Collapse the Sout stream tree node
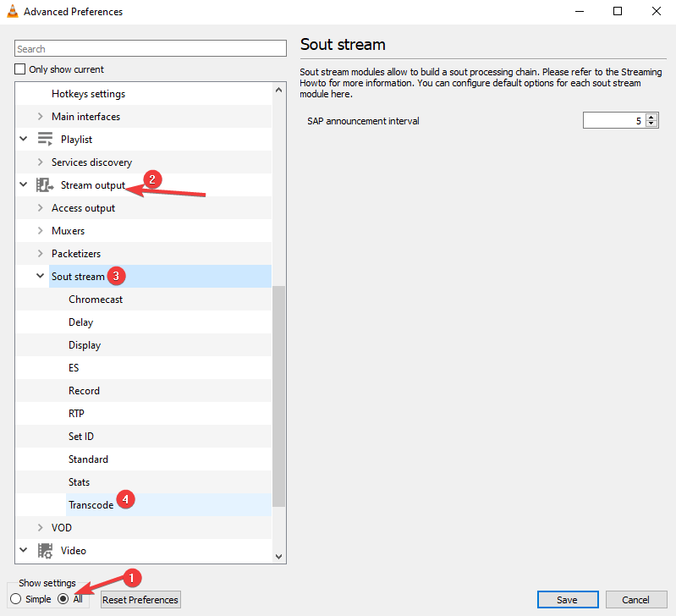The image size is (676, 616). (40, 276)
